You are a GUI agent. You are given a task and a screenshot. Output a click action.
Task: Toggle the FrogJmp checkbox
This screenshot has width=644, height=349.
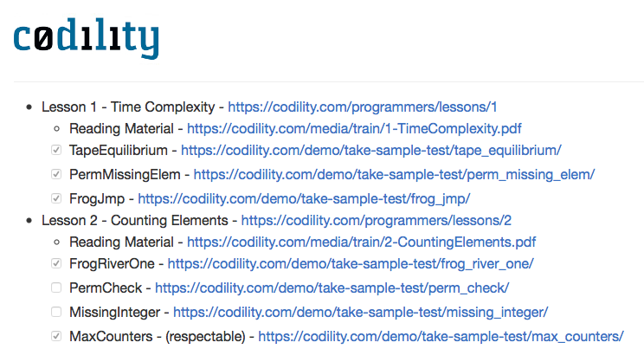pos(56,198)
